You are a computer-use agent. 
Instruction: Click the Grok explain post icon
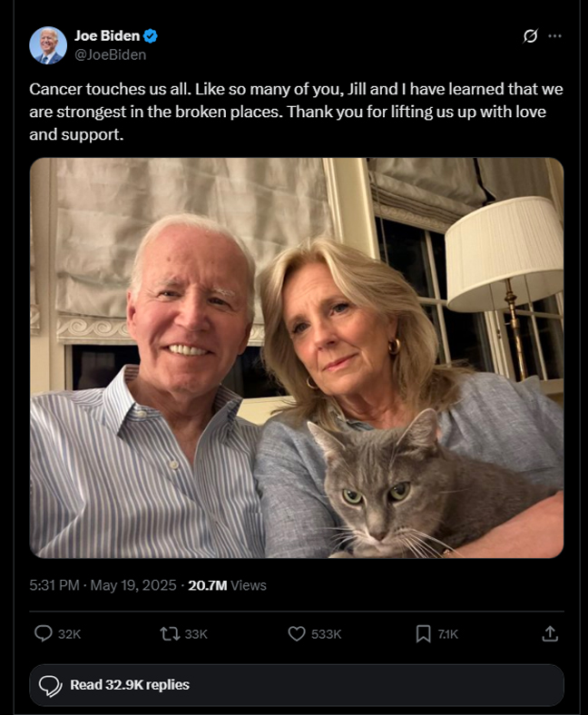(530, 35)
